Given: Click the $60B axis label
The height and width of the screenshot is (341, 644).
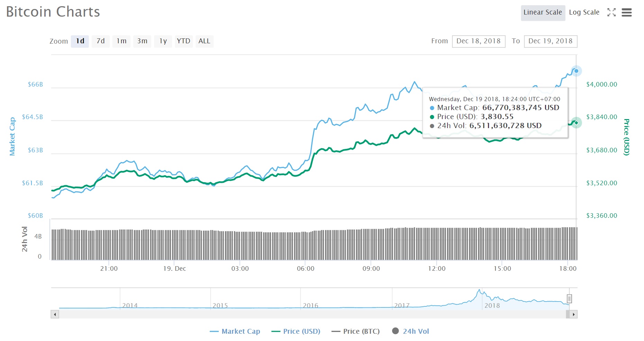Looking at the screenshot, I should coord(35,216).
